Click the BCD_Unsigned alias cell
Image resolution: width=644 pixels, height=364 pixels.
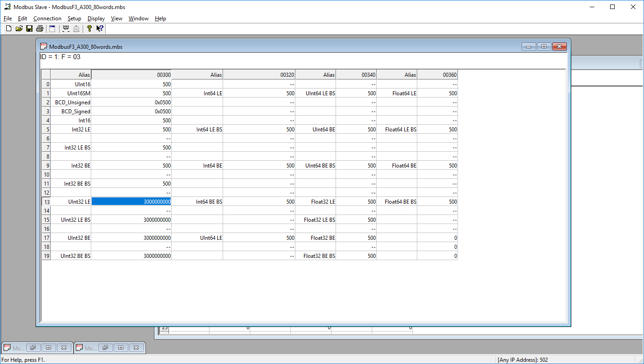pyautogui.click(x=71, y=102)
